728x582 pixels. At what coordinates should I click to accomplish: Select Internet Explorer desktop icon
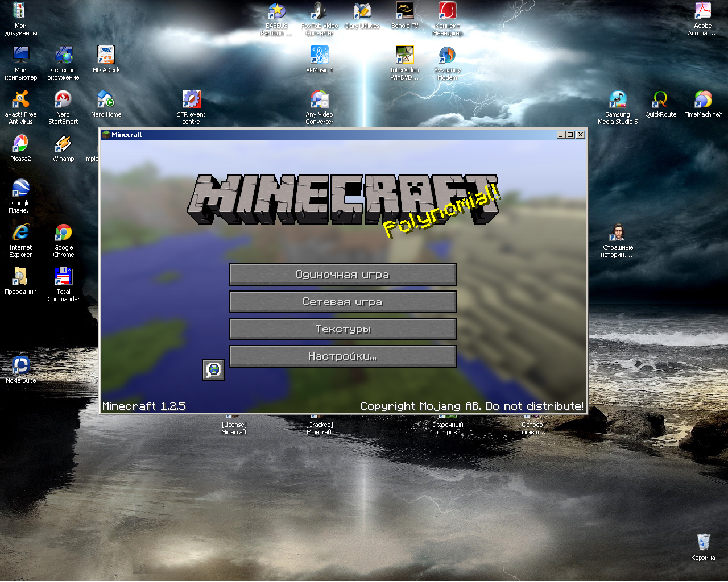[x=20, y=240]
